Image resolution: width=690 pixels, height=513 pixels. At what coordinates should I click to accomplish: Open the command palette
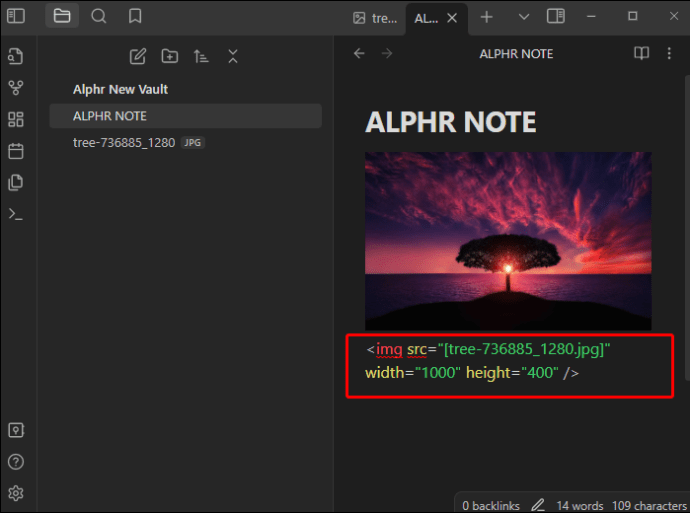pos(16,214)
